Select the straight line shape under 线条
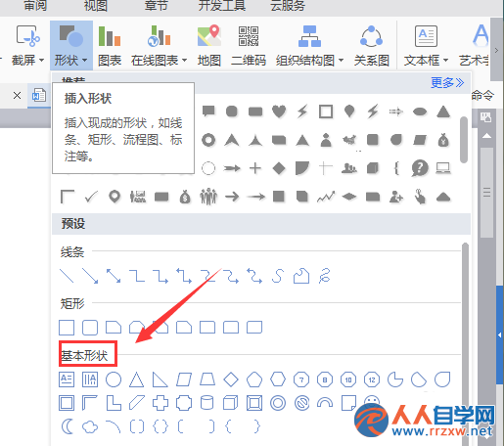 pyautogui.click(x=67, y=276)
